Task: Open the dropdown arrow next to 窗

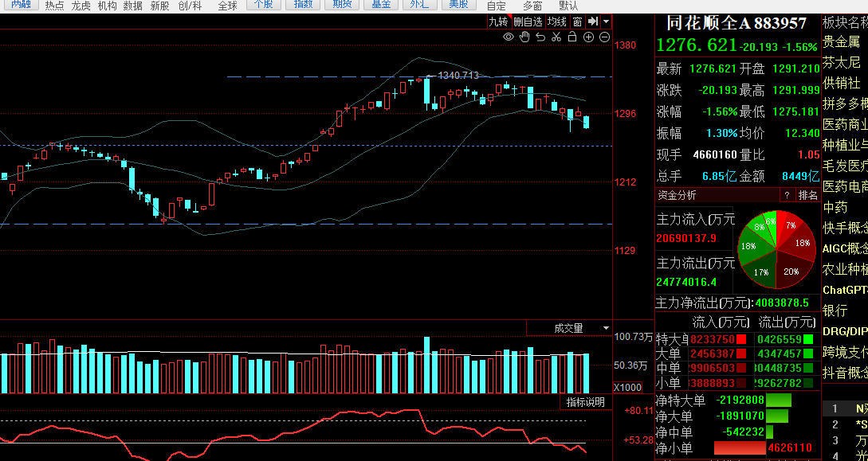Action: (x=606, y=21)
